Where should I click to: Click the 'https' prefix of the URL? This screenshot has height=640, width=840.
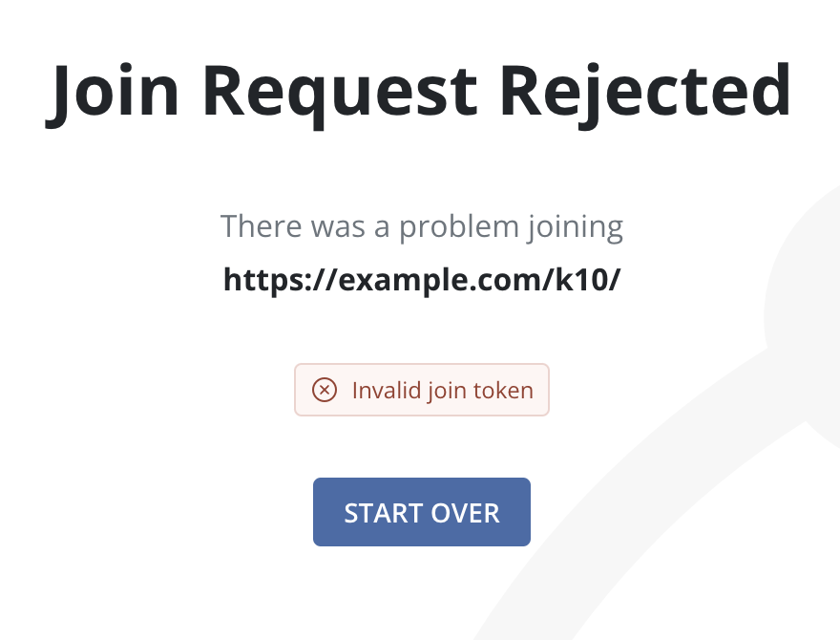click(256, 280)
